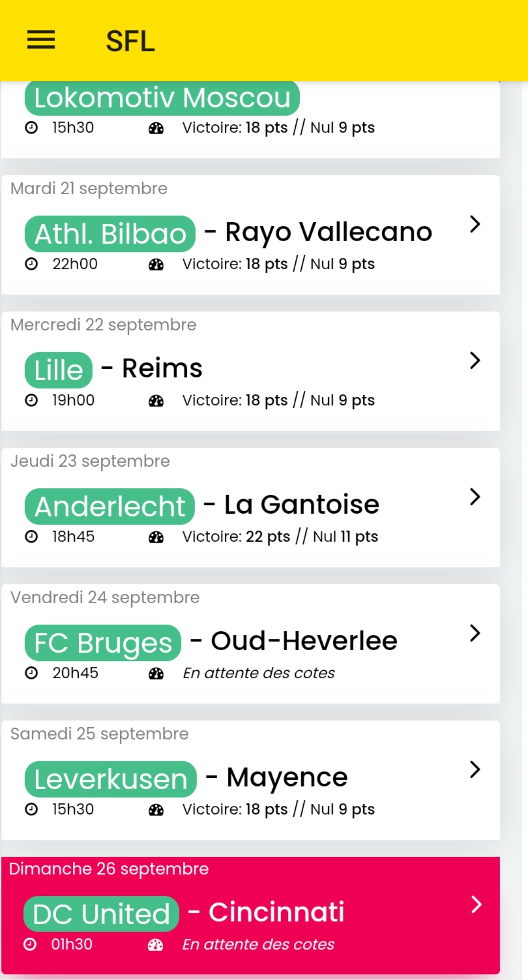This screenshot has height=980, width=528.
Task: Tap the clock icon beside 22h00
Action: (x=31, y=264)
